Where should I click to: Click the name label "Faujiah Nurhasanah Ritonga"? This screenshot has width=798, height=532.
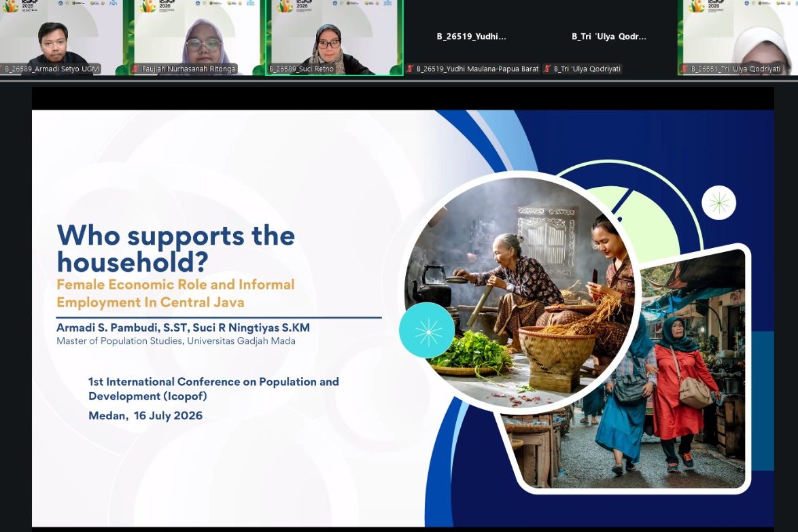coord(188,69)
